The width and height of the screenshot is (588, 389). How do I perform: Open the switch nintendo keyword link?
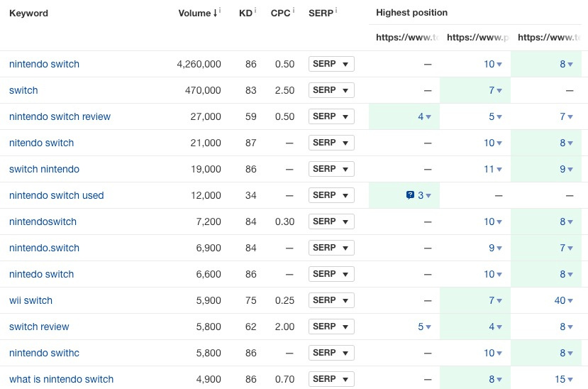pyautogui.click(x=44, y=169)
